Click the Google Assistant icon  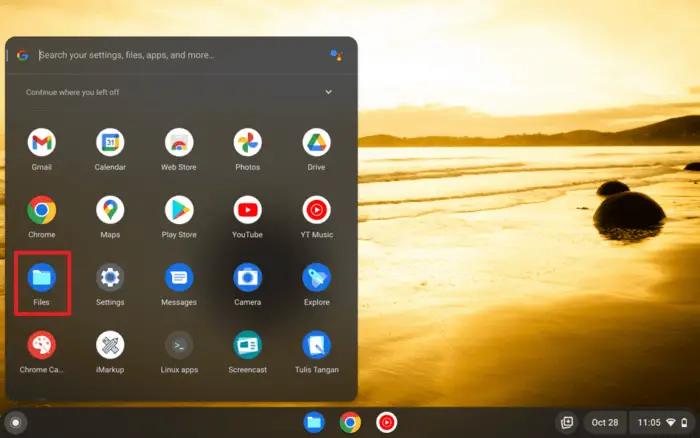tap(336, 55)
